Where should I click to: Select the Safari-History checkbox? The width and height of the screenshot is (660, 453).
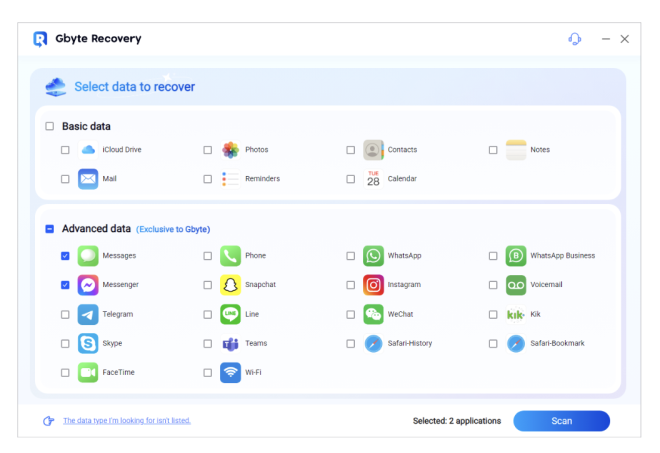(x=351, y=344)
